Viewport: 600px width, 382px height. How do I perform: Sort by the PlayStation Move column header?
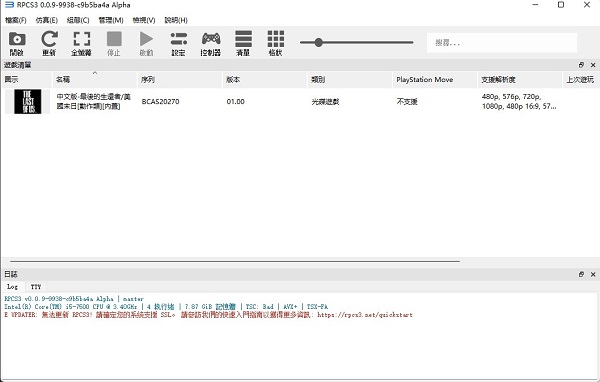(x=435, y=80)
